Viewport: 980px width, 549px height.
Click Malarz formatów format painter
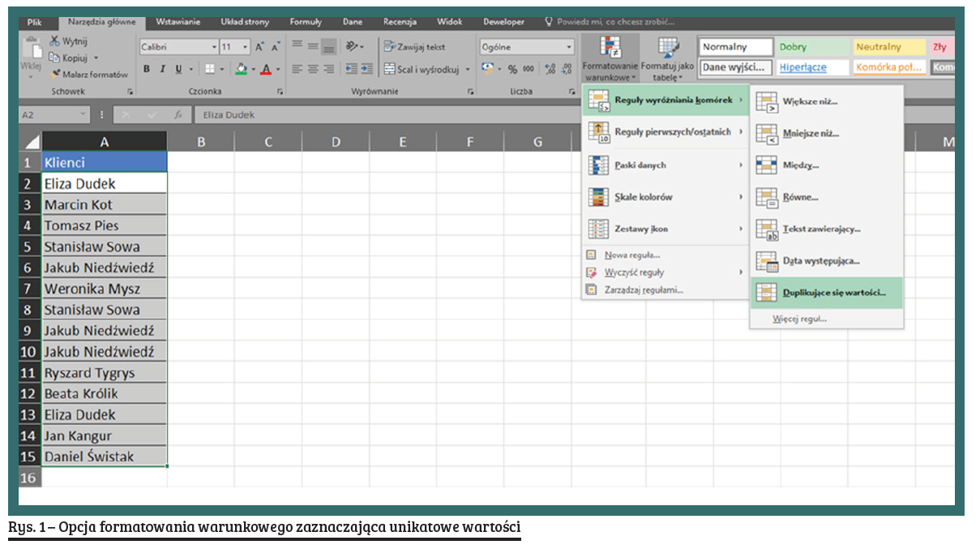click(88, 74)
